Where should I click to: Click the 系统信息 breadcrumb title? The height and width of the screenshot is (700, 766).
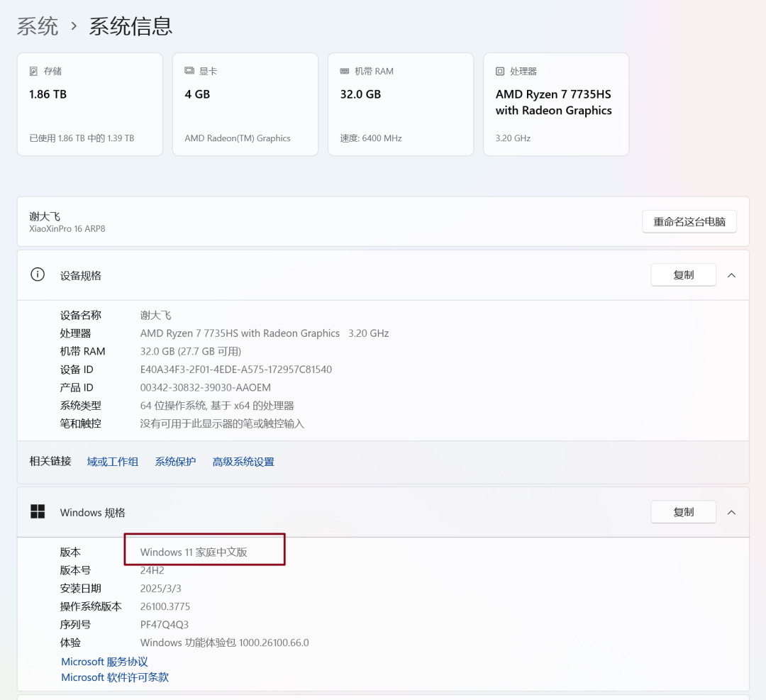(x=131, y=26)
